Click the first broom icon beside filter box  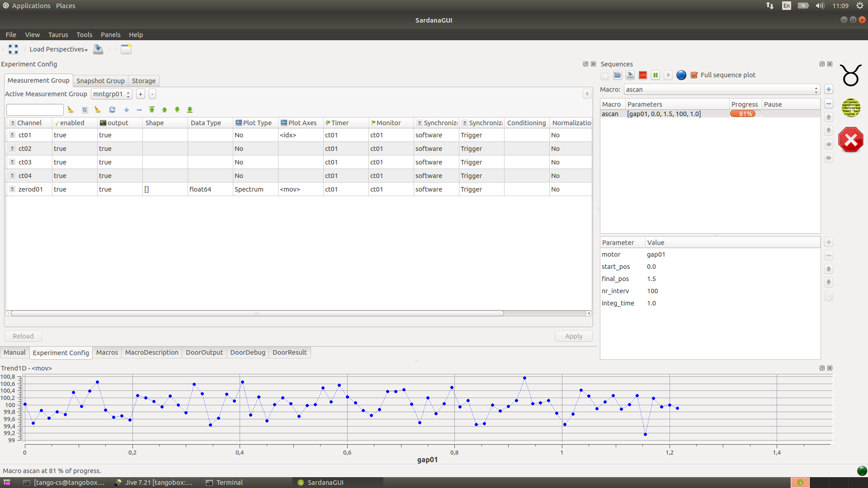(x=71, y=110)
